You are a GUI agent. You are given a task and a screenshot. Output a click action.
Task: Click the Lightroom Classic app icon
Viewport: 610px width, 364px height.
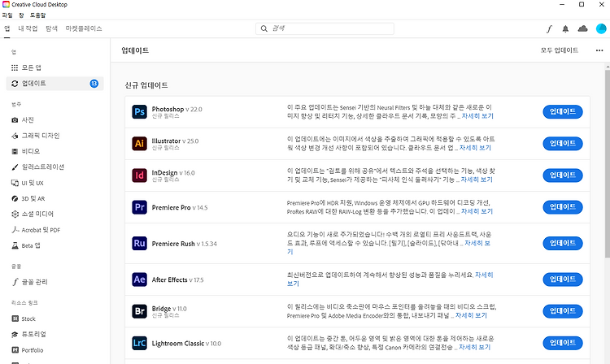click(139, 343)
